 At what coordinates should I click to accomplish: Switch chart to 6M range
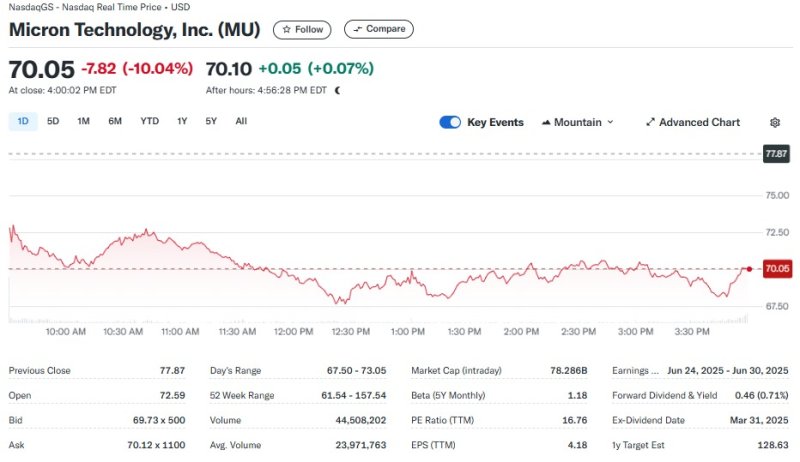pyautogui.click(x=115, y=121)
